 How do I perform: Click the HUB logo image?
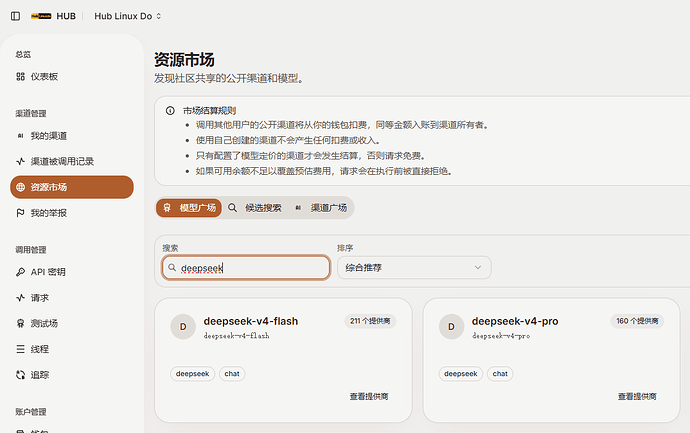(x=41, y=16)
